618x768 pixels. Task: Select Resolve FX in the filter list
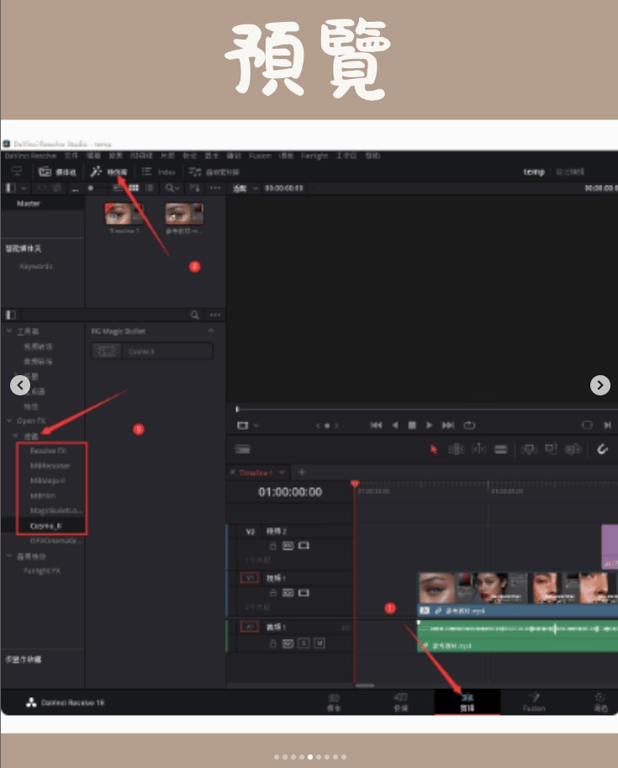[48, 450]
